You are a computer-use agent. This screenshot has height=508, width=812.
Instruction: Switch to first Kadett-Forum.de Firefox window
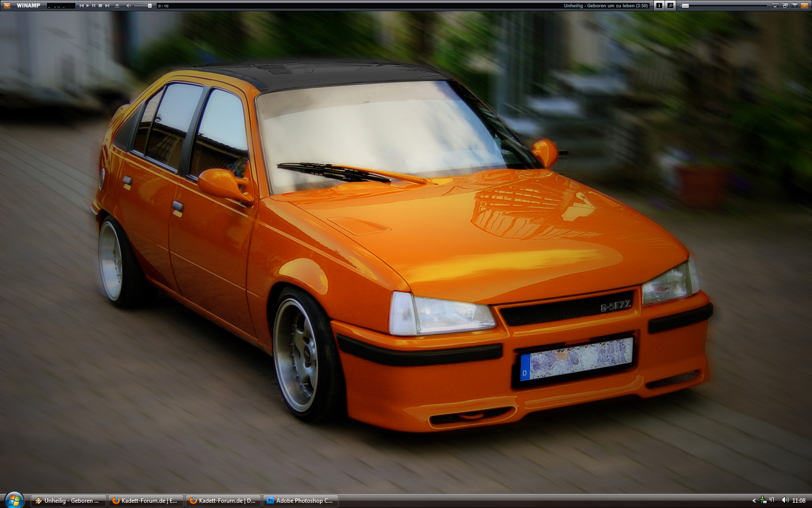point(145,501)
